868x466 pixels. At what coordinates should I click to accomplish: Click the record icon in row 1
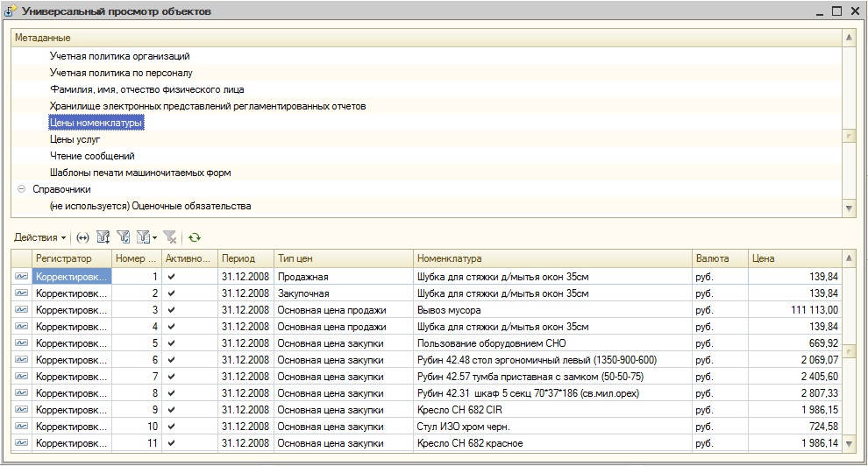21,276
